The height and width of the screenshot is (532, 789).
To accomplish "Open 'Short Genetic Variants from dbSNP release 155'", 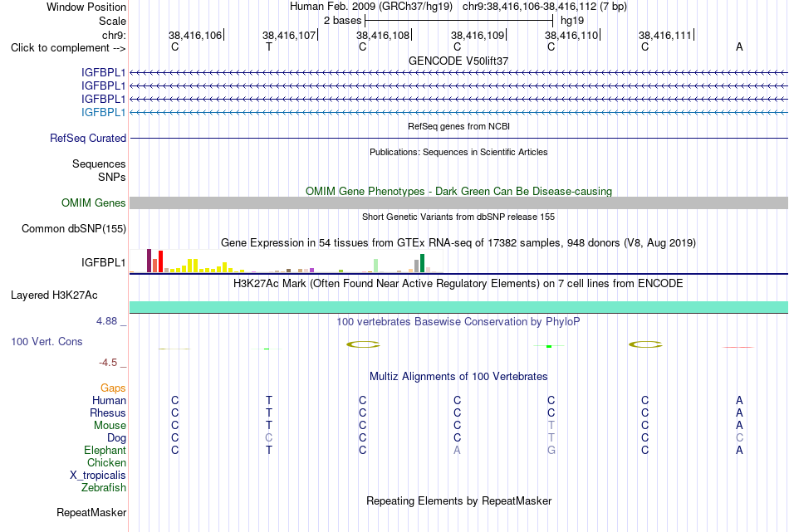I will pyautogui.click(x=458, y=217).
